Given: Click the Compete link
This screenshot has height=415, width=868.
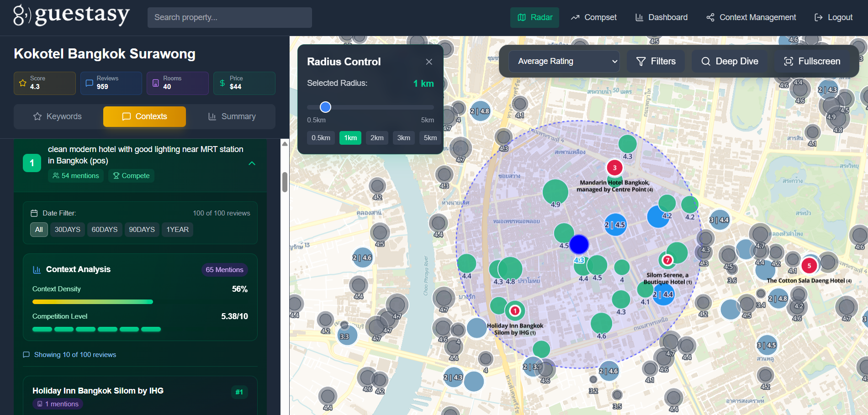Looking at the screenshot, I should point(131,176).
